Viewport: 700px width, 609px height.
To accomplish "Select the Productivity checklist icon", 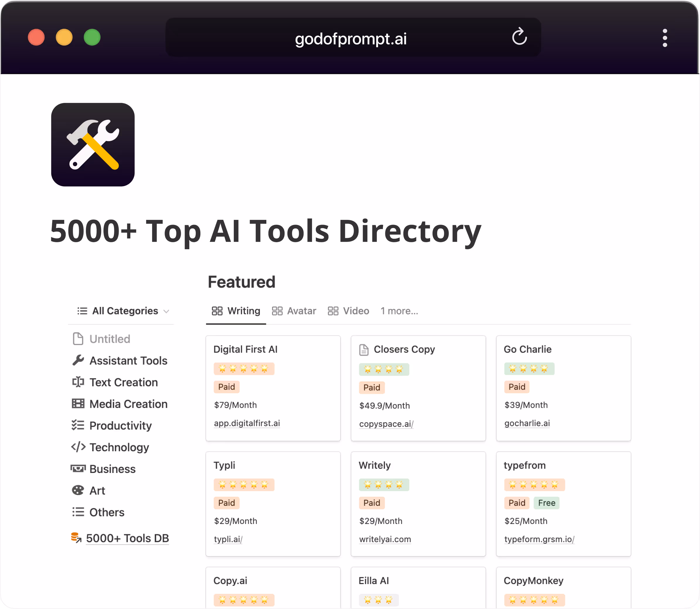I will (x=79, y=425).
